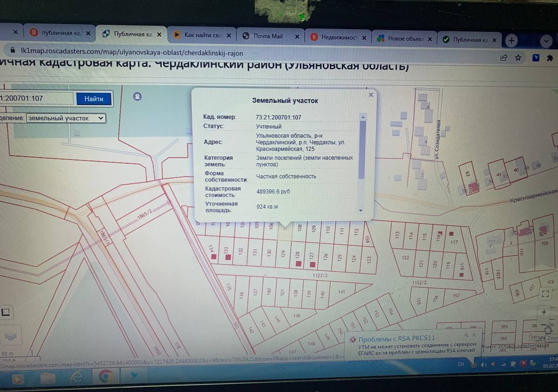The width and height of the screenshot is (558, 392).
Task: Bookmark this page with the star icon
Action: pos(518,57)
